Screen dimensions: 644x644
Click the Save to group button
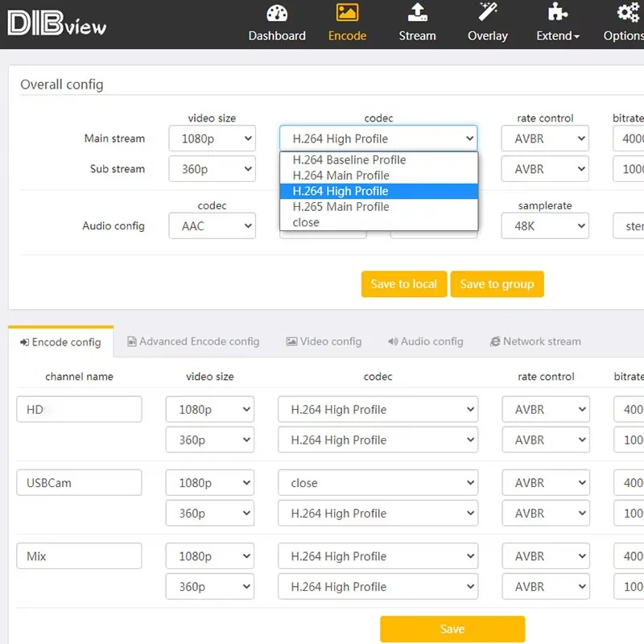[497, 284]
